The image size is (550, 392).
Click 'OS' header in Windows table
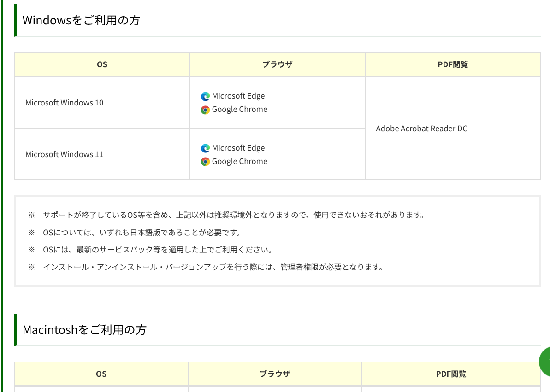[x=102, y=64]
